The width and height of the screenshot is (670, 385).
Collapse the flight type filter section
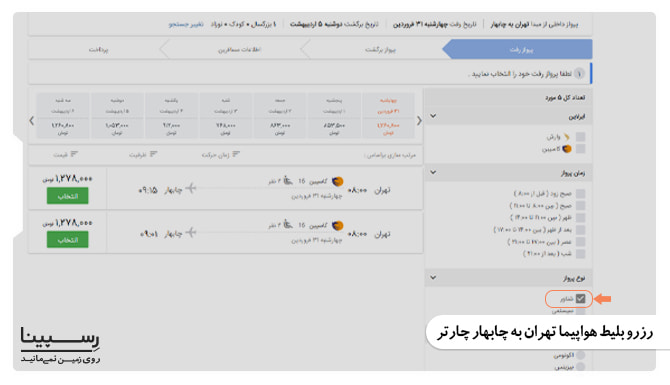[433, 278]
